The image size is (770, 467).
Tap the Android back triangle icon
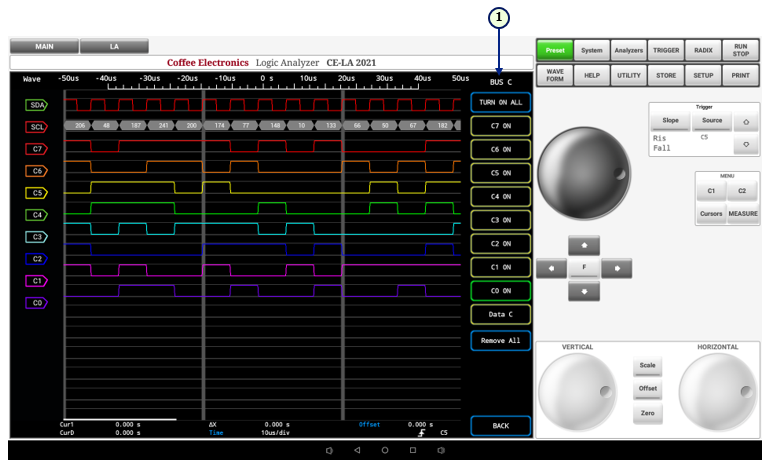pos(357,451)
